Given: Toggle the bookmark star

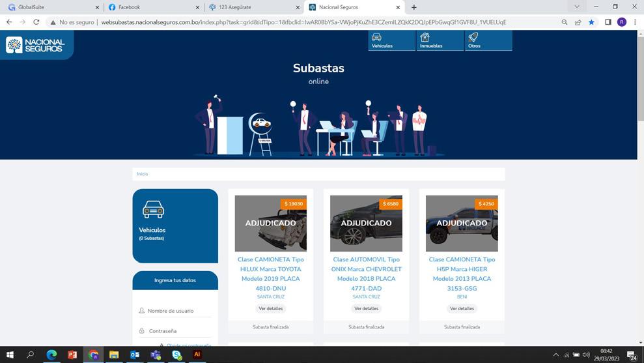Looking at the screenshot, I should (591, 22).
